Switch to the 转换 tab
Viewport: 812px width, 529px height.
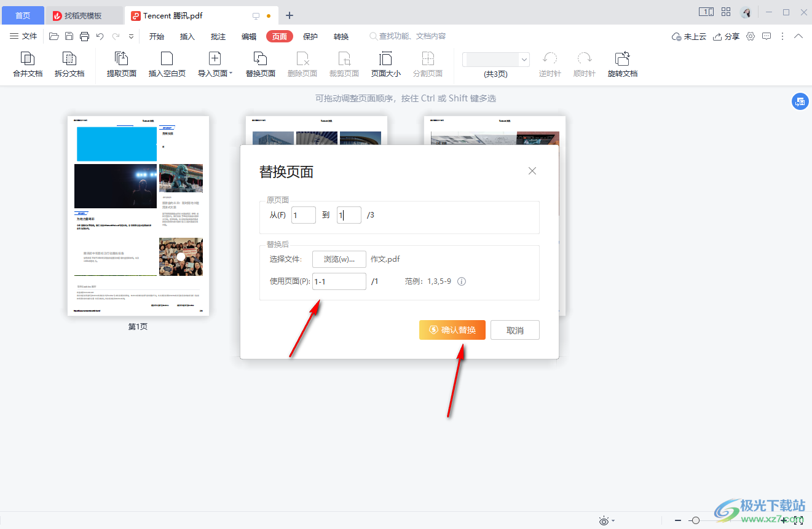coord(341,36)
